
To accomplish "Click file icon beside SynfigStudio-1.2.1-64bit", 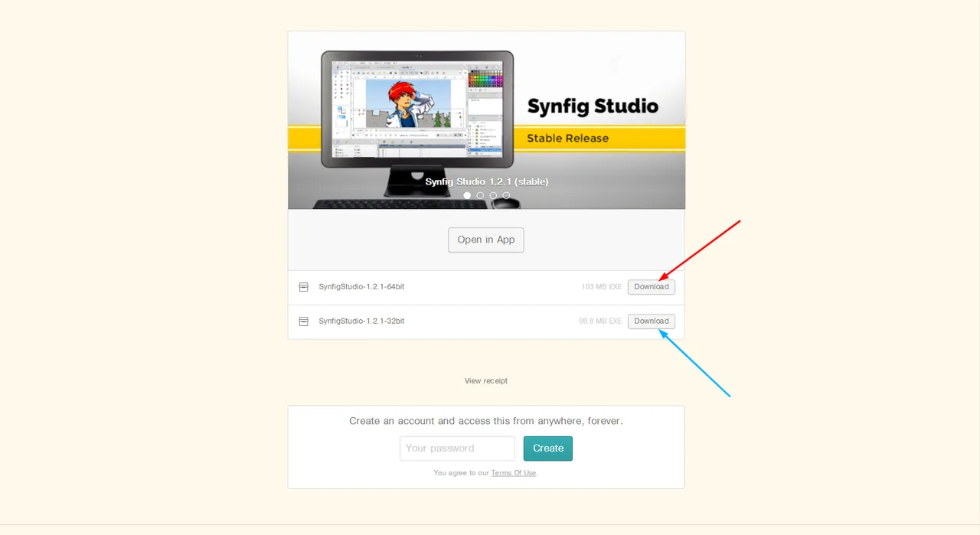I will point(304,287).
